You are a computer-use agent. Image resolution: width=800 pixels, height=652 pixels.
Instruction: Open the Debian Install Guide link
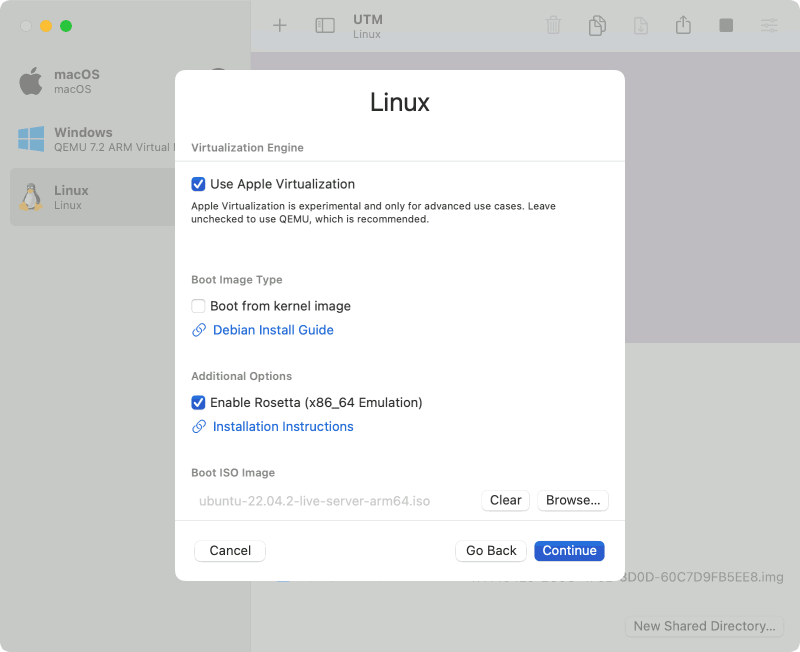click(x=272, y=330)
